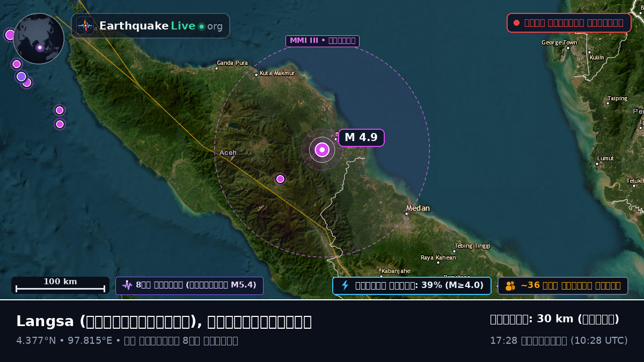This screenshot has height=362, width=644.
Task: Click the 4.377°N • 97.815°E coordinates
Action: [x=64, y=341]
